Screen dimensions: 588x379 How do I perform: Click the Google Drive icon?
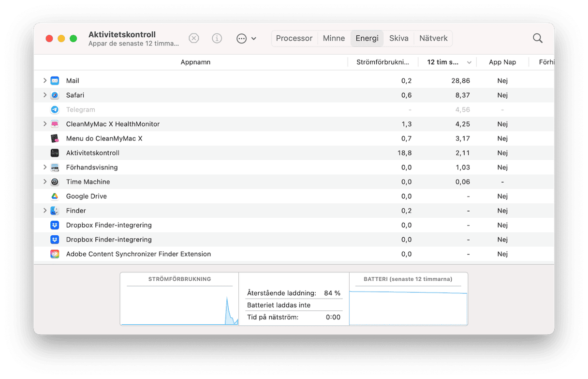(x=55, y=196)
